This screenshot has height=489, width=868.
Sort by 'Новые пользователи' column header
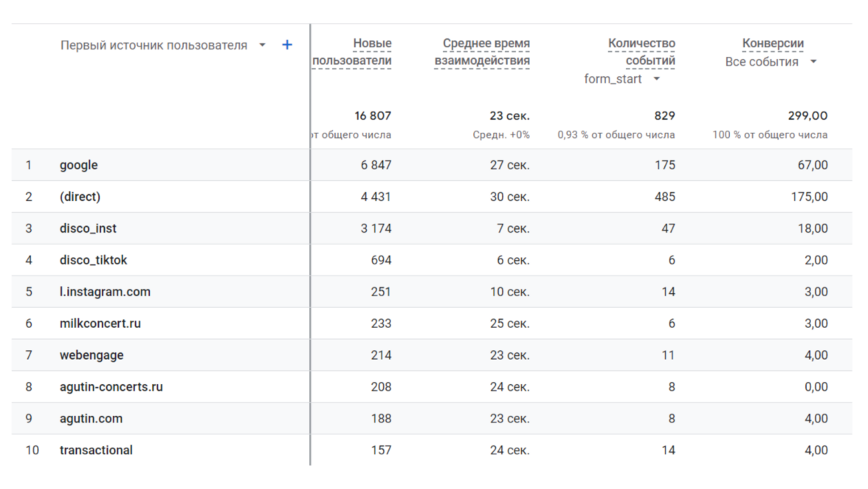[352, 52]
